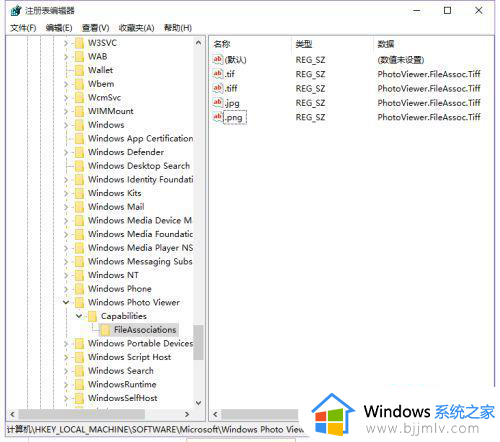Open the 帮助(H) menu

pyautogui.click(x=178, y=28)
